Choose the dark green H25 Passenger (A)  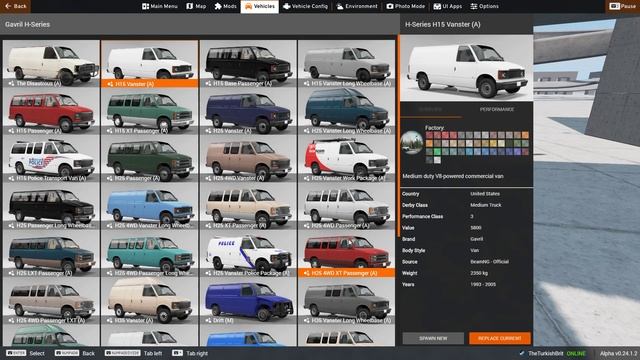click(x=149, y=158)
